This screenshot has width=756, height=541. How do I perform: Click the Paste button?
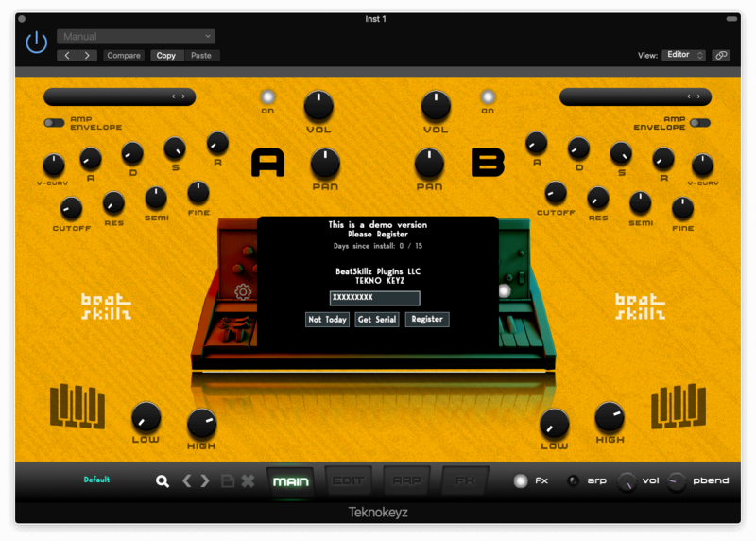[x=201, y=56]
